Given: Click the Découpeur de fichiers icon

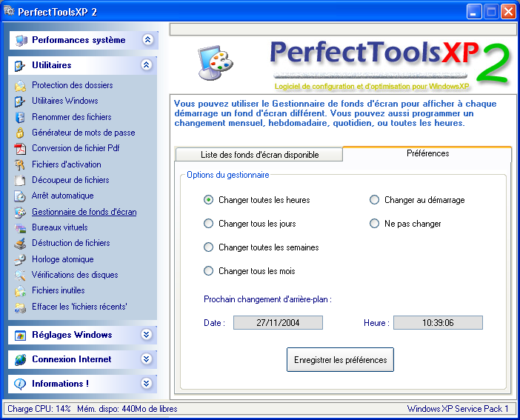Looking at the screenshot, I should click(x=20, y=180).
